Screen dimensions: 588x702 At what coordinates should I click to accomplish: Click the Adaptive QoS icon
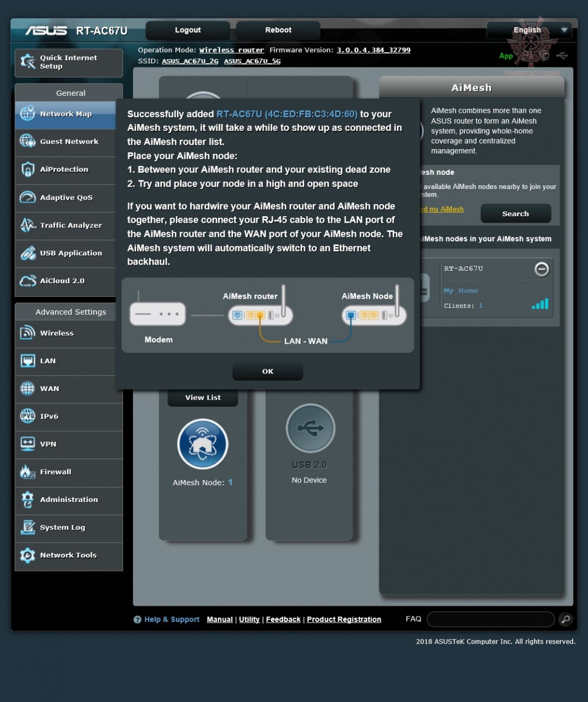pyautogui.click(x=28, y=197)
